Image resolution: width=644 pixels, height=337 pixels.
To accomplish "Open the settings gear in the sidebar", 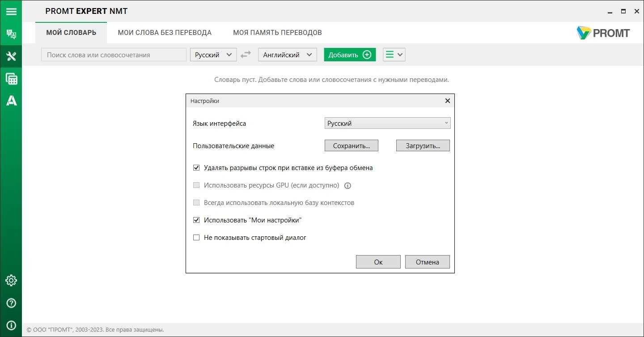I will click(x=11, y=281).
